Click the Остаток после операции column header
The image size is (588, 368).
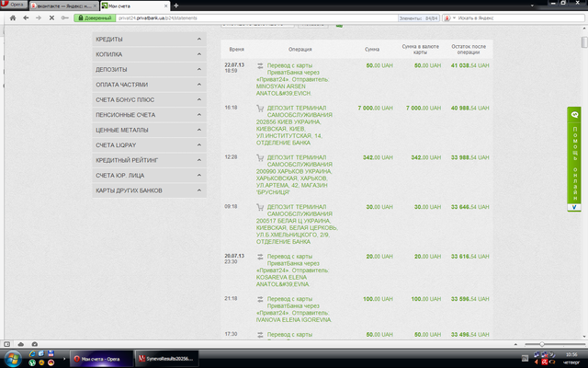point(469,49)
